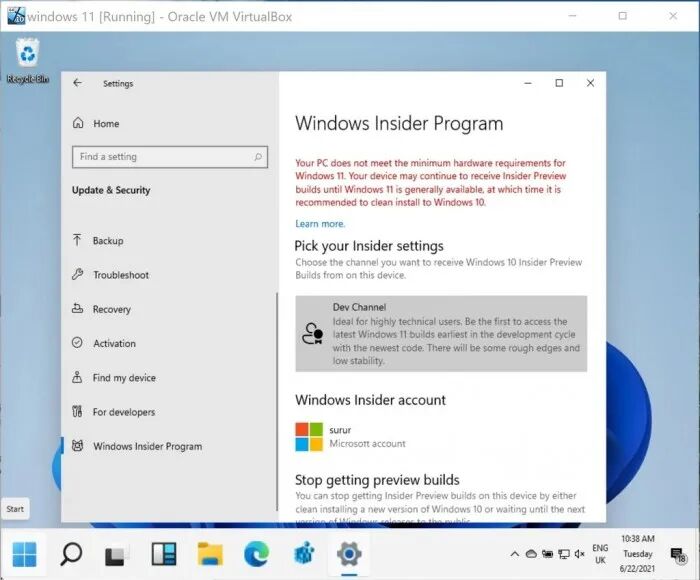
Task: Follow the Learn more link
Action: 320,224
